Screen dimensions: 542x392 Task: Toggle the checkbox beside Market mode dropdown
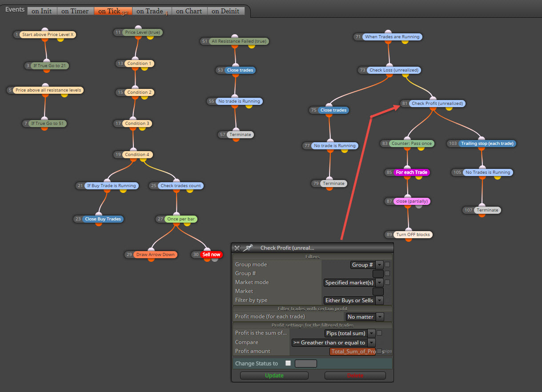click(387, 282)
